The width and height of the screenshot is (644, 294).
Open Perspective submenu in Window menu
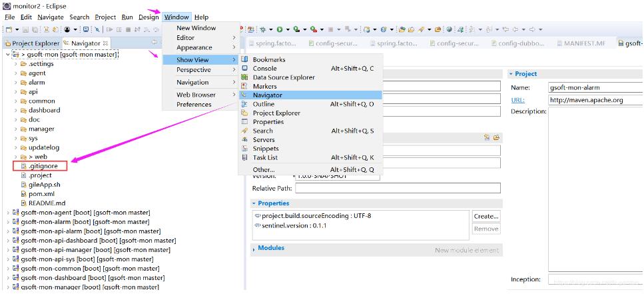pos(200,70)
